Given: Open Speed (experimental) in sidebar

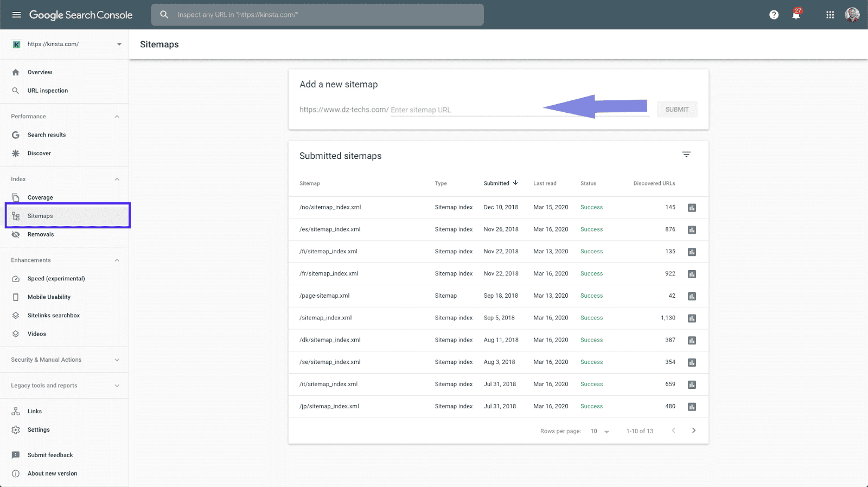Looking at the screenshot, I should tap(56, 279).
